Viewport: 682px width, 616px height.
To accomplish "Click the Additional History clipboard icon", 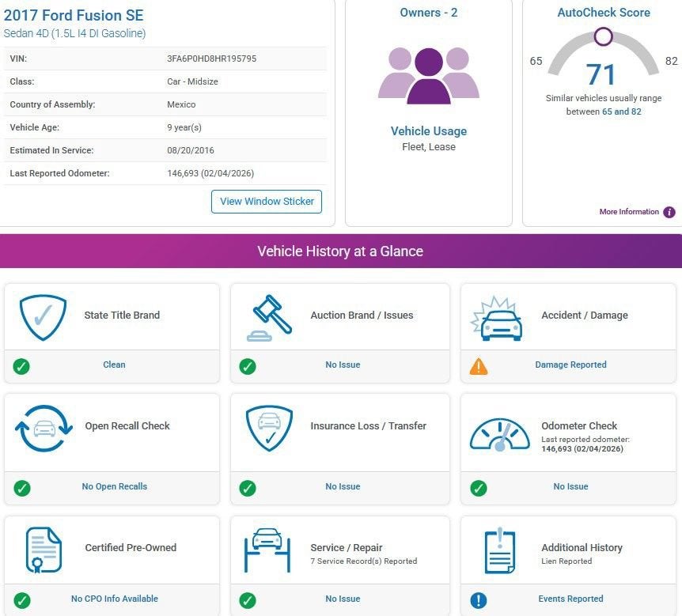I will 500,550.
